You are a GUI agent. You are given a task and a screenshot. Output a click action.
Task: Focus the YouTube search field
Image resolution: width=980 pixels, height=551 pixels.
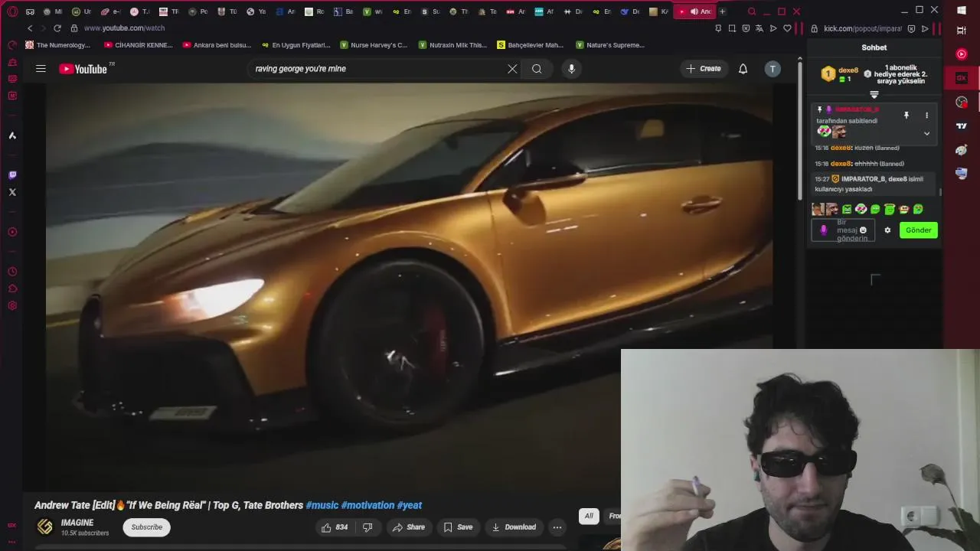click(x=375, y=69)
